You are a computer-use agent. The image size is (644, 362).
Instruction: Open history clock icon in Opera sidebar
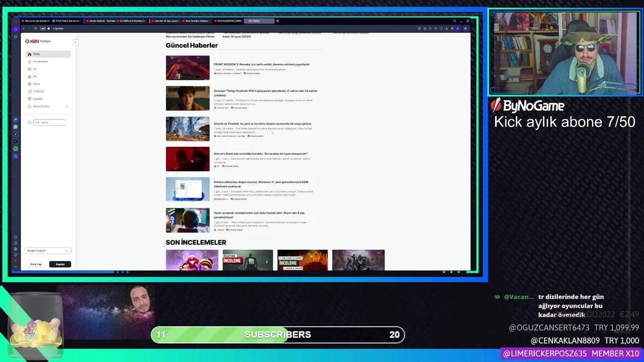tap(16, 243)
